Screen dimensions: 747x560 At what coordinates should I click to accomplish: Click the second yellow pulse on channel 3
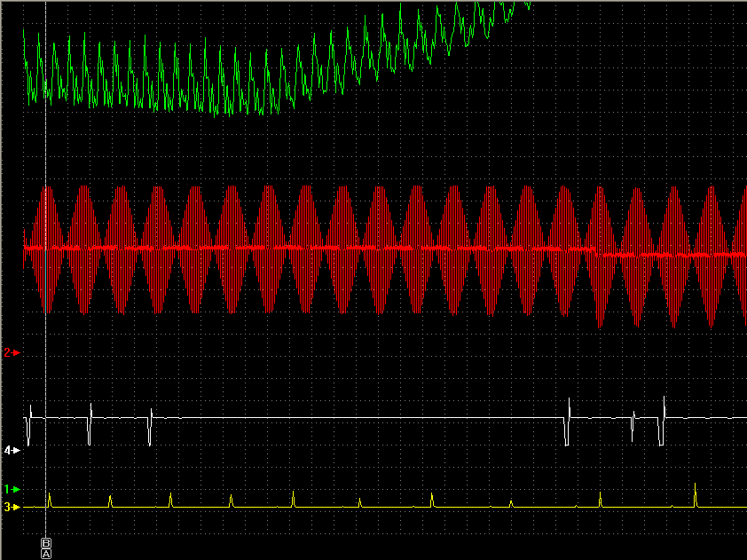point(110,500)
